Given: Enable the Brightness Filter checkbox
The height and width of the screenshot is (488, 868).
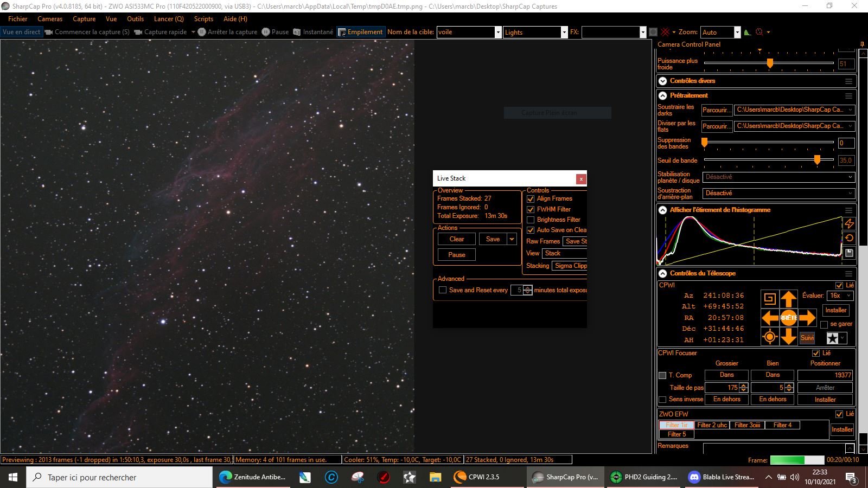Looking at the screenshot, I should click(x=531, y=220).
